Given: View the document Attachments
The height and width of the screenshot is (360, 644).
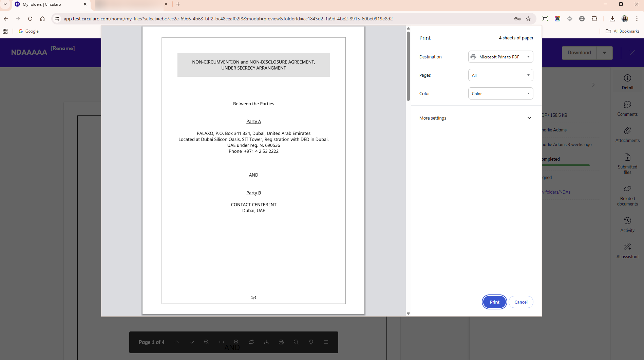Looking at the screenshot, I should coord(627,134).
